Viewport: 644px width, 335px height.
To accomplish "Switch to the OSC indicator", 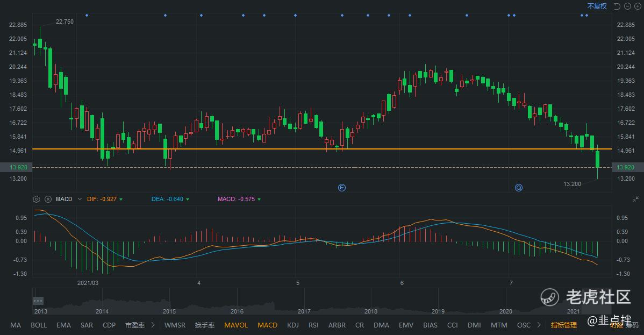I will (x=524, y=325).
